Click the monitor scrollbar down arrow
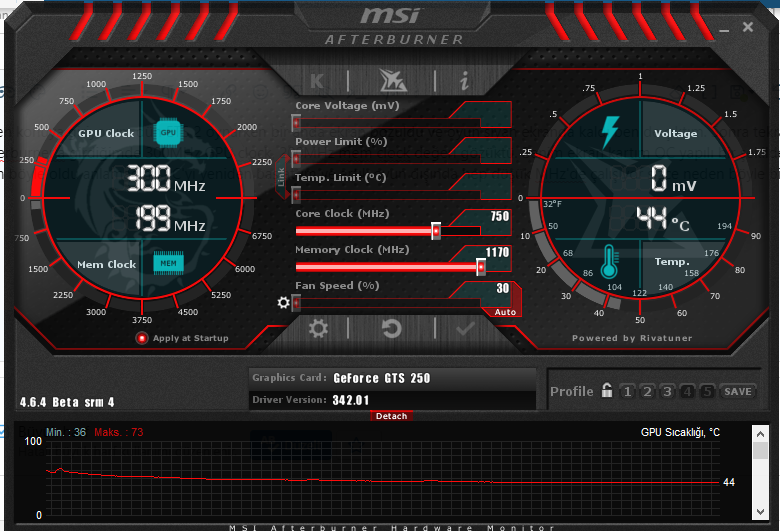Screen dimensions: 780x531 click(x=760, y=512)
